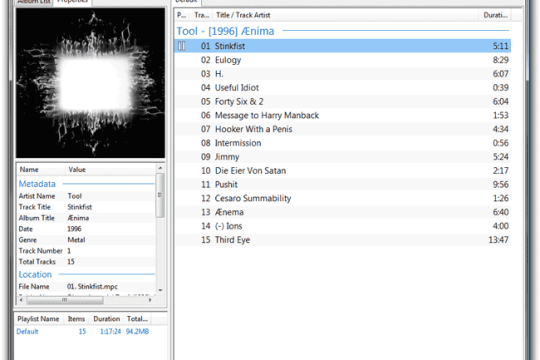Select track 06 Message to Harry Manback

343,115
